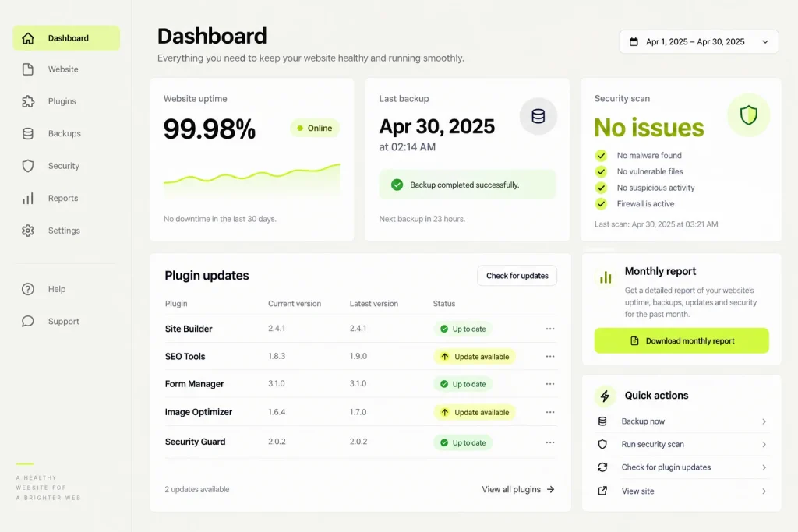Open the three-dot menu for Security Guard
This screenshot has width=798, height=532.
(550, 442)
